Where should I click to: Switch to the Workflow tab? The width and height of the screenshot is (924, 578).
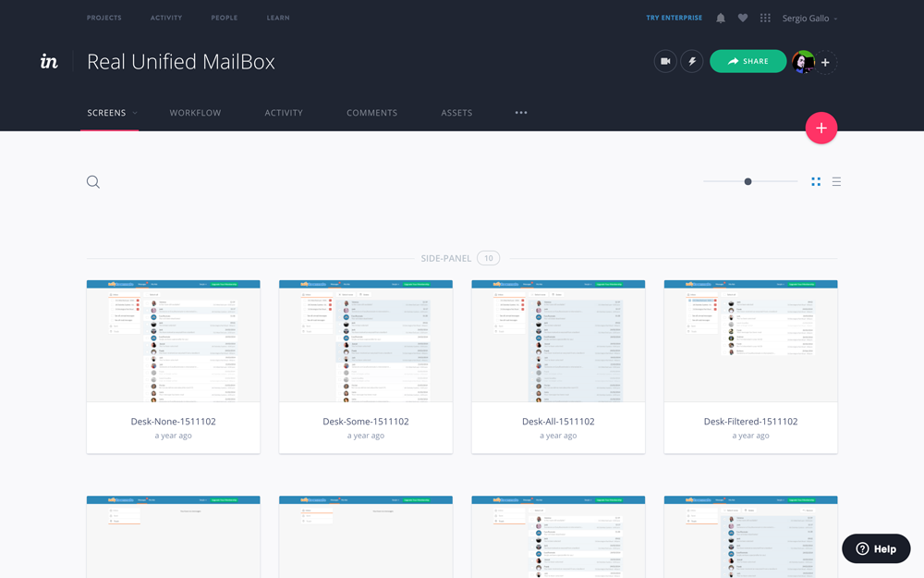(195, 113)
